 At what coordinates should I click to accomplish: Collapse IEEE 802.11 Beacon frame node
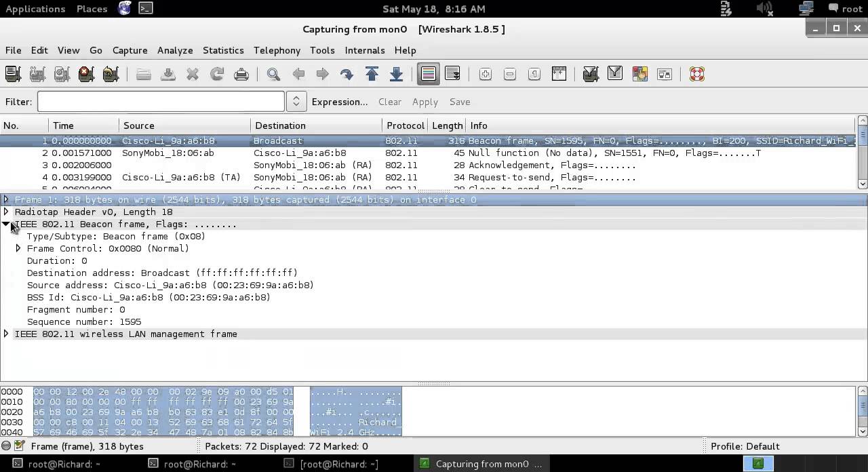click(x=6, y=224)
